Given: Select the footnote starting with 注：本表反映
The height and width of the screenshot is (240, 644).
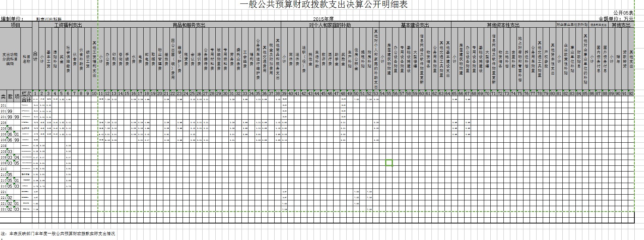Looking at the screenshot, I should 58,233.
